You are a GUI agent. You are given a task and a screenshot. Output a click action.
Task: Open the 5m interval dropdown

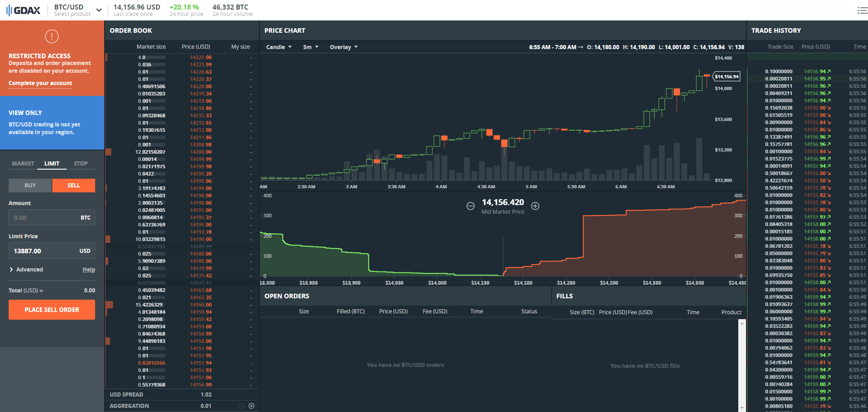(310, 47)
